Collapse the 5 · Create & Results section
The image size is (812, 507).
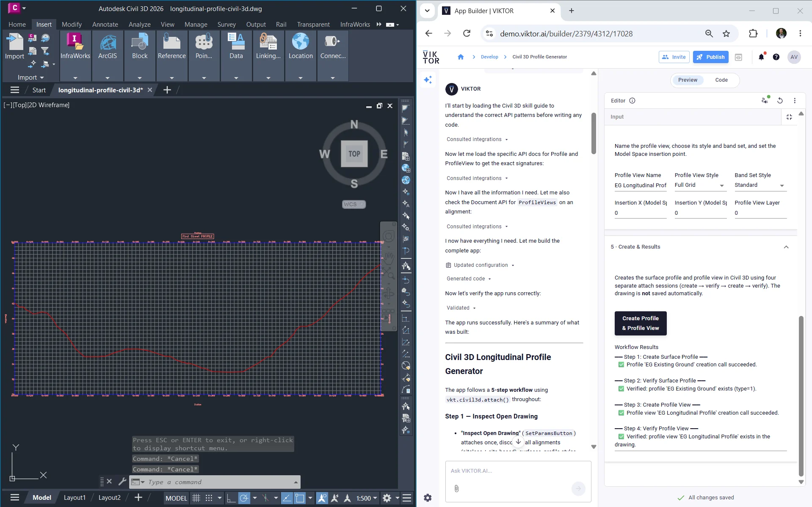(786, 247)
